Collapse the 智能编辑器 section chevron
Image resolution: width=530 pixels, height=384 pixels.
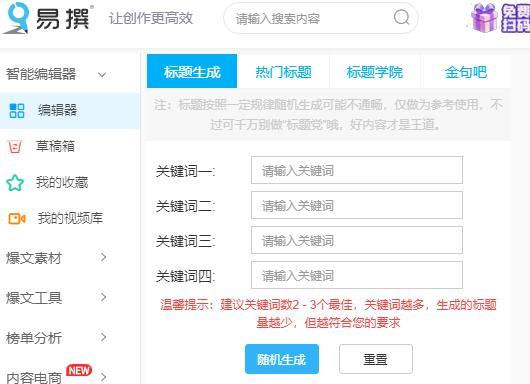pos(102,74)
